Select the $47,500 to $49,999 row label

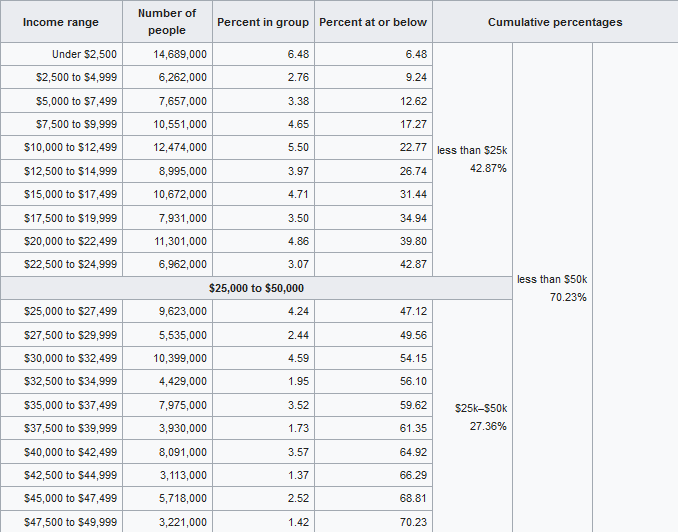(x=70, y=522)
